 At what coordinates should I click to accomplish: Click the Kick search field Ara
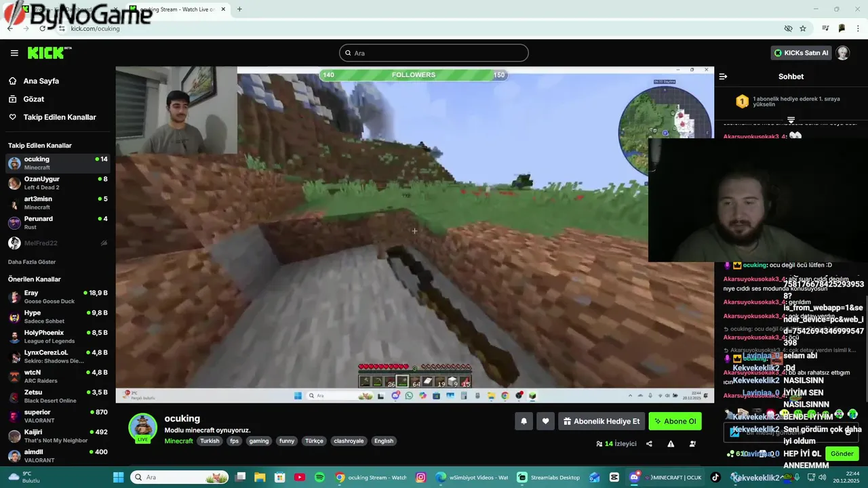[x=434, y=53]
